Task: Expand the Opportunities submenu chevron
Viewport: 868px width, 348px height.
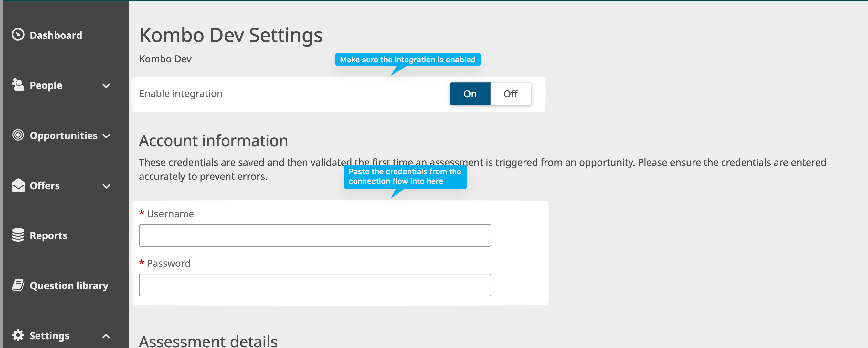Action: pyautogui.click(x=106, y=136)
